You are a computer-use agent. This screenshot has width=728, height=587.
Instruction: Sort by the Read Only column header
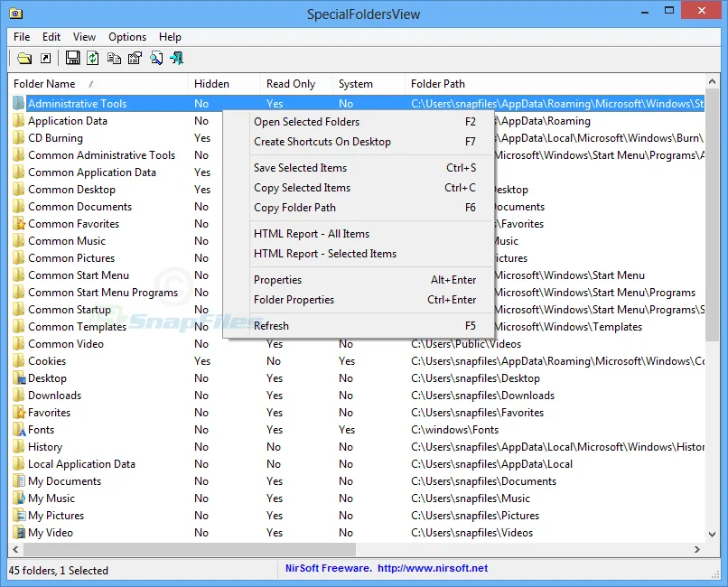(297, 83)
